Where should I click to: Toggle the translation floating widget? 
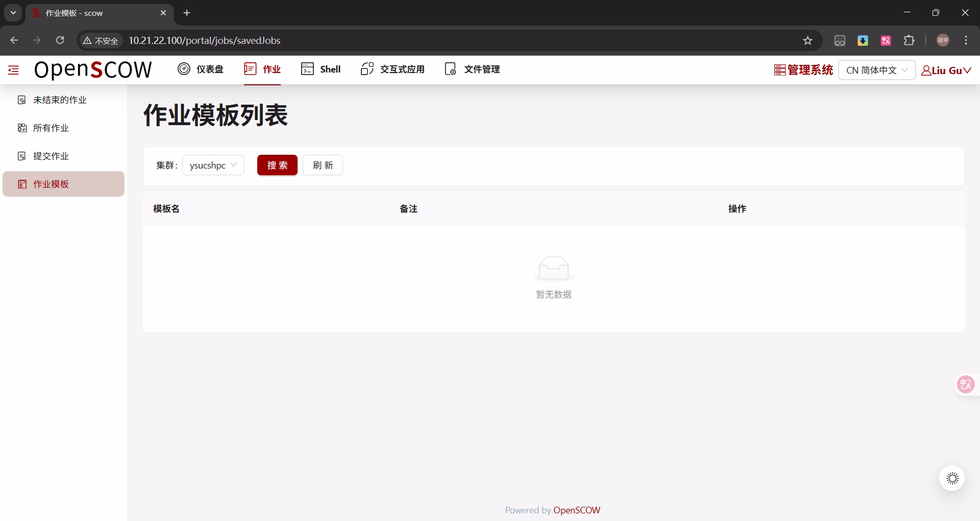pyautogui.click(x=965, y=384)
